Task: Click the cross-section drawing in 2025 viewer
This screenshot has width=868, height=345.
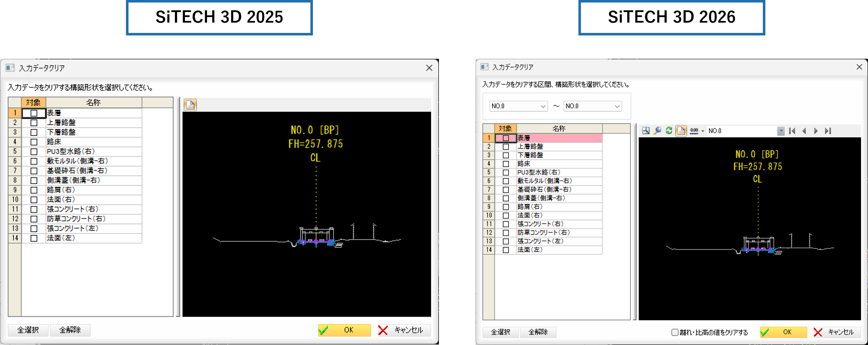Action: [307, 214]
